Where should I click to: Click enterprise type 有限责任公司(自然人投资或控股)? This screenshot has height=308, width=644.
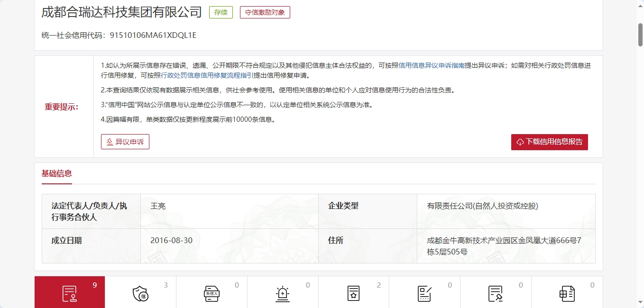pos(483,206)
